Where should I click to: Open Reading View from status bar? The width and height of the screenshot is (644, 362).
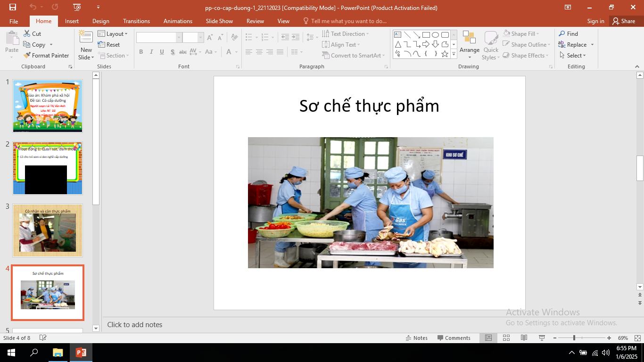click(524, 338)
